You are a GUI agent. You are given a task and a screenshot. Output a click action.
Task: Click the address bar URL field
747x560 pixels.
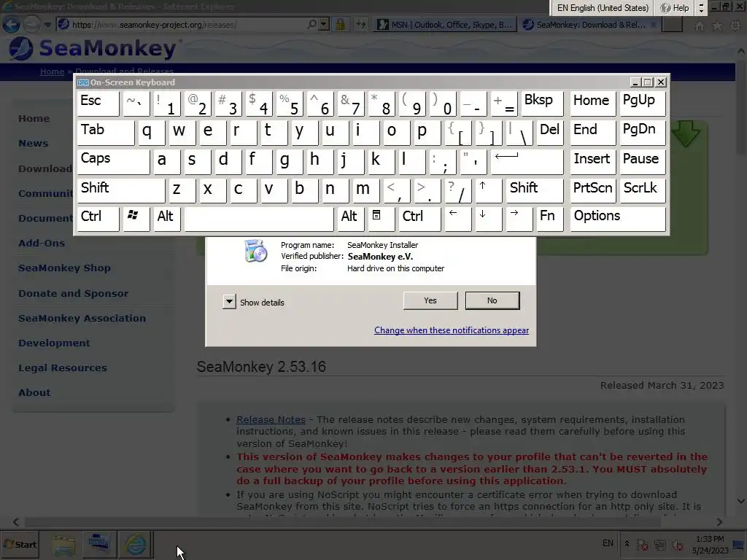click(181, 24)
